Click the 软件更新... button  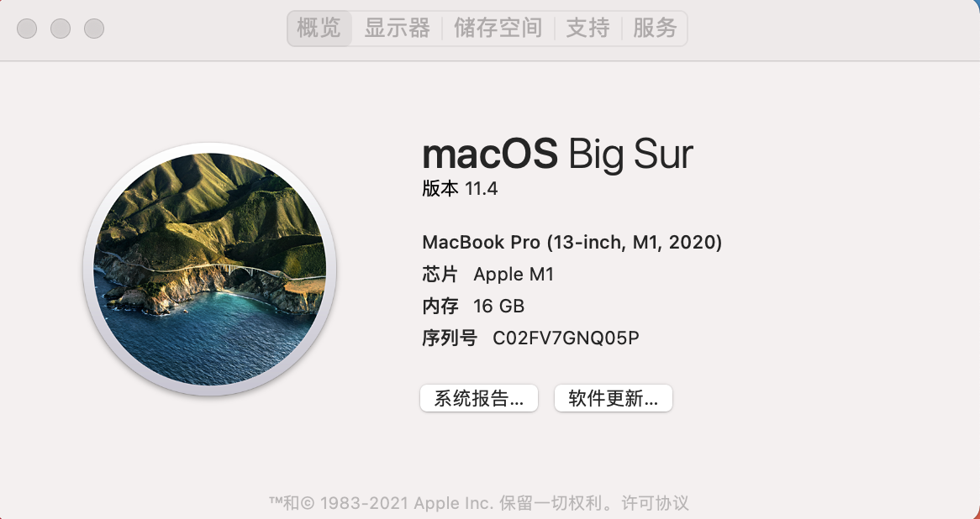click(x=613, y=398)
